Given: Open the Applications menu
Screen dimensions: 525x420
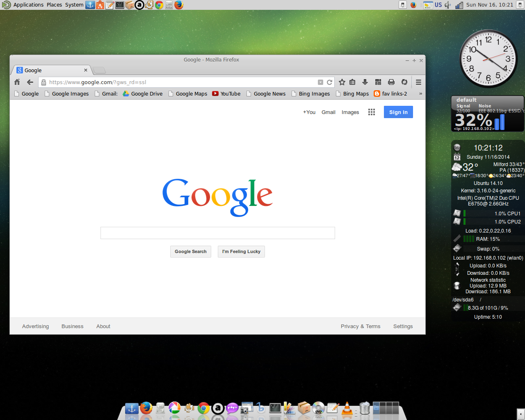Looking at the screenshot, I should tap(28, 5).
